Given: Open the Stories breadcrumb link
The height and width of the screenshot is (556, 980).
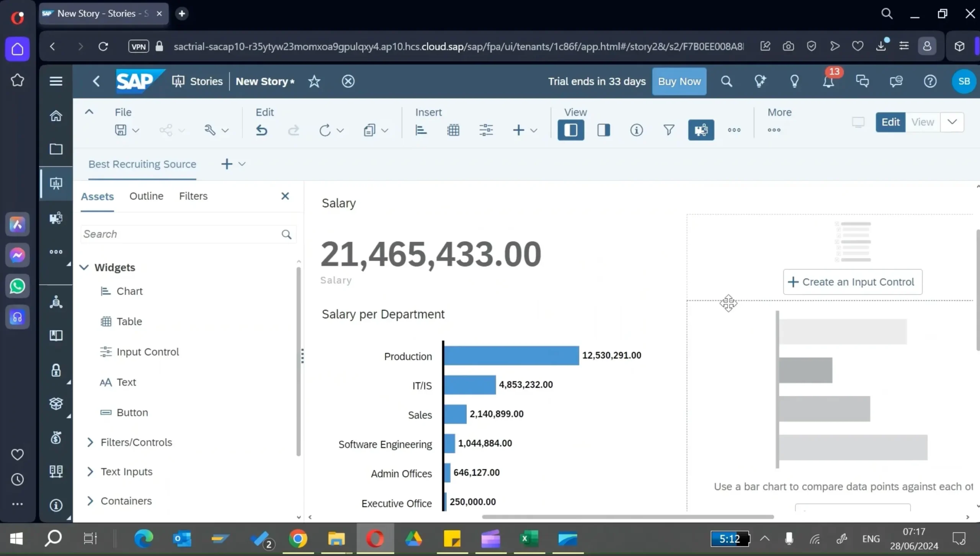Looking at the screenshot, I should tap(198, 82).
